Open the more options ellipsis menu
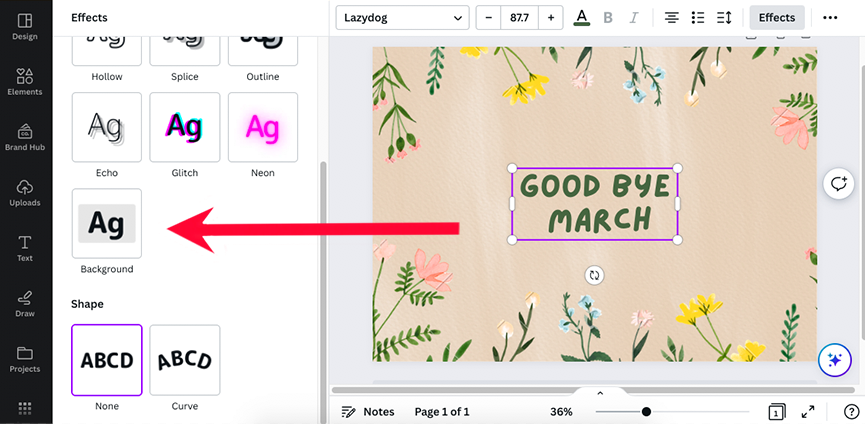 click(830, 18)
